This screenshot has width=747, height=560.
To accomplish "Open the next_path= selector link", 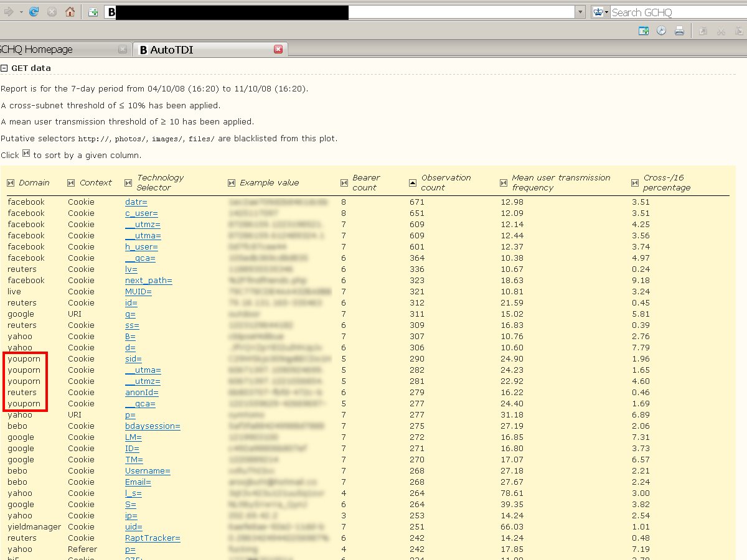I will click(x=149, y=281).
